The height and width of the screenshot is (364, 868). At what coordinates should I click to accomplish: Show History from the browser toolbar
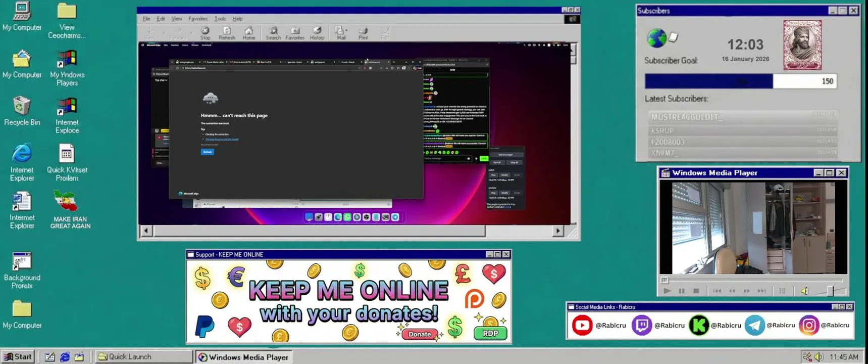317,33
